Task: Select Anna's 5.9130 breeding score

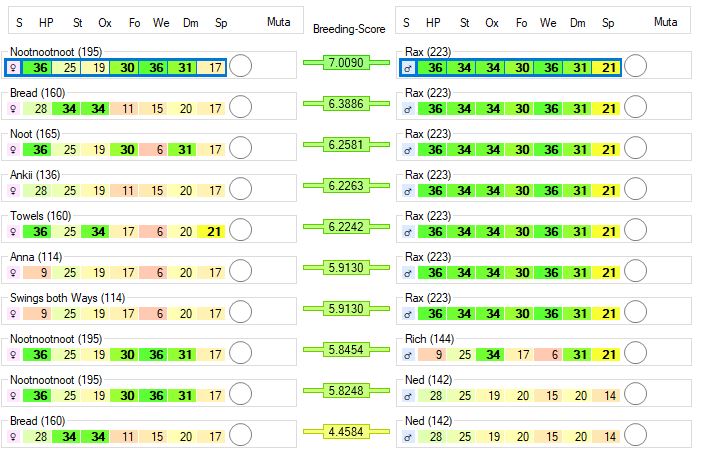Action: [x=346, y=267]
